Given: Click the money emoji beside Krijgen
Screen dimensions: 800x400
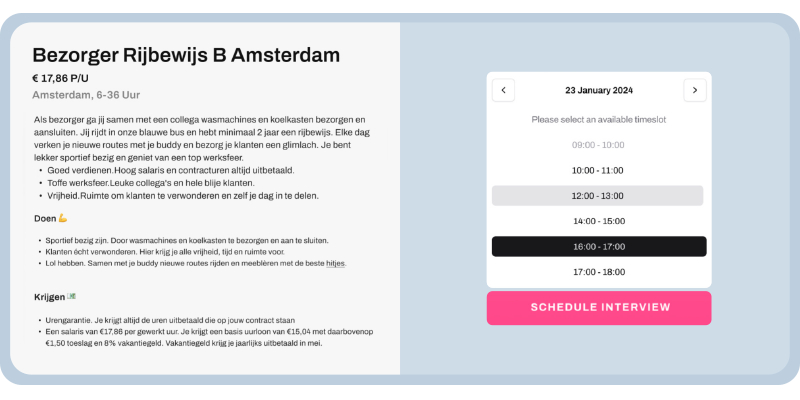Looking at the screenshot, I should pos(72,297).
